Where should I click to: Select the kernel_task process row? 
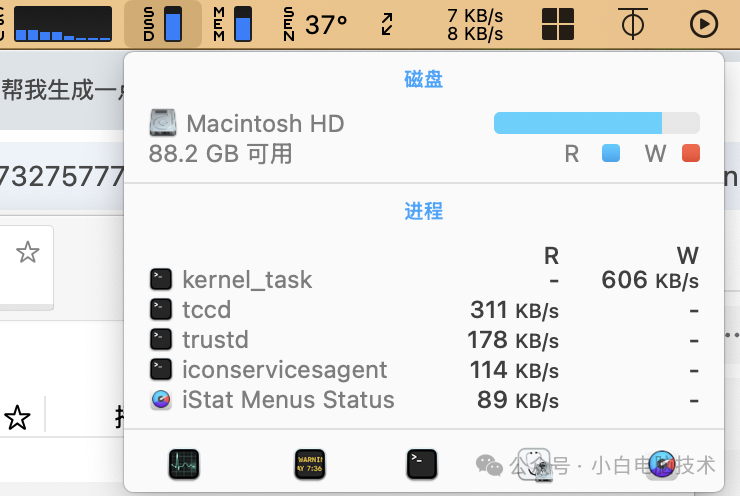(424, 280)
